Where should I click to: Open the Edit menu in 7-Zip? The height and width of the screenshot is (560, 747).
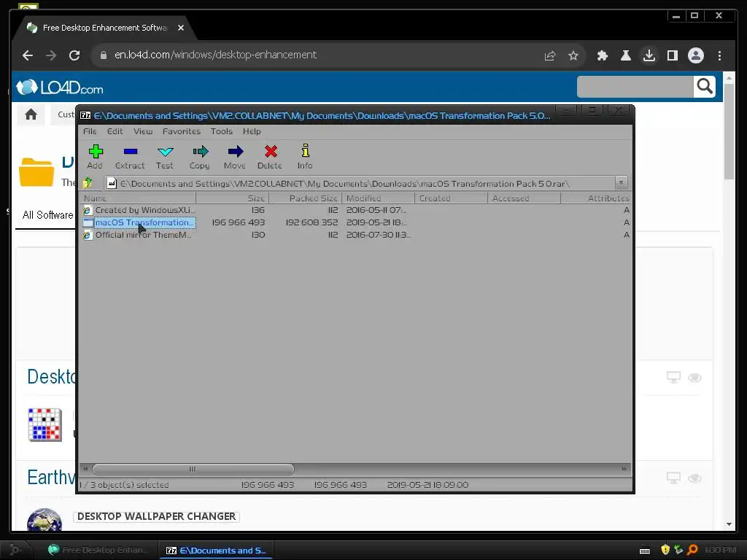(115, 131)
